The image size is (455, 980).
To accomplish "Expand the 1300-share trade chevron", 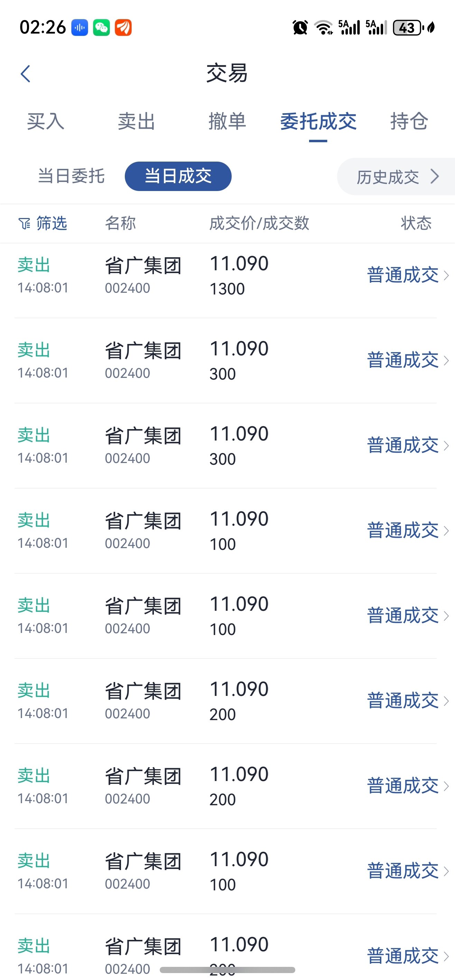I will click(447, 275).
